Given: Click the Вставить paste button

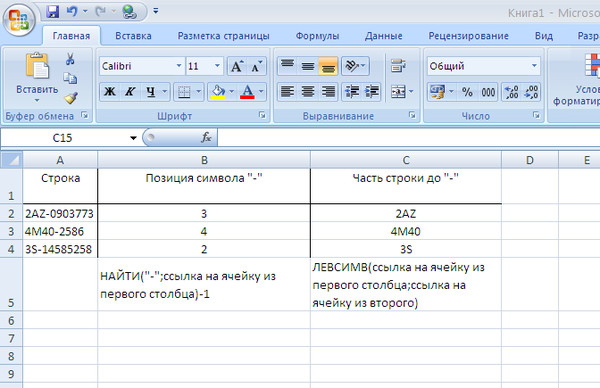Looking at the screenshot, I should (x=37, y=77).
